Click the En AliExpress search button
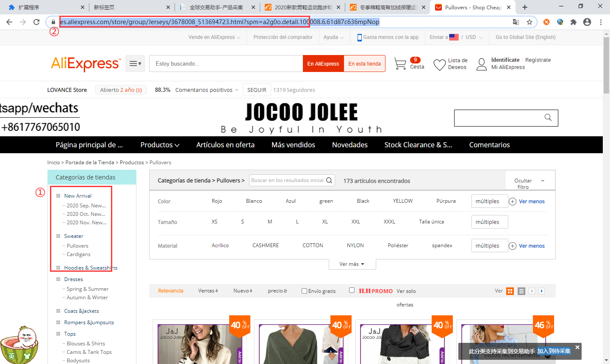 click(x=323, y=63)
